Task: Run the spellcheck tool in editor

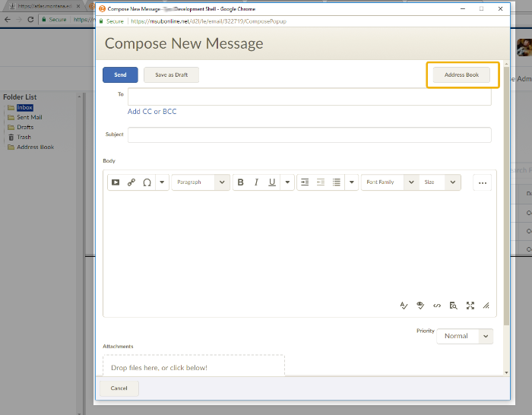Action: coord(404,306)
